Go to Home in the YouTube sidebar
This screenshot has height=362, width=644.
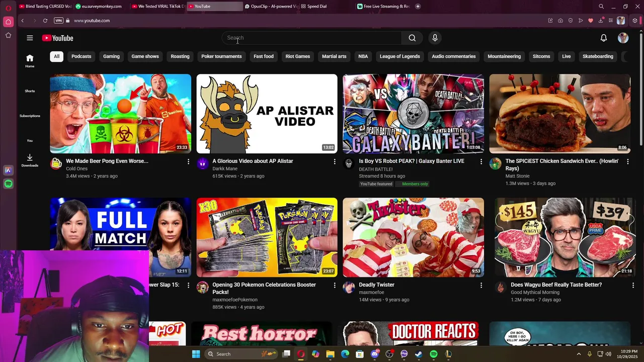click(x=30, y=61)
